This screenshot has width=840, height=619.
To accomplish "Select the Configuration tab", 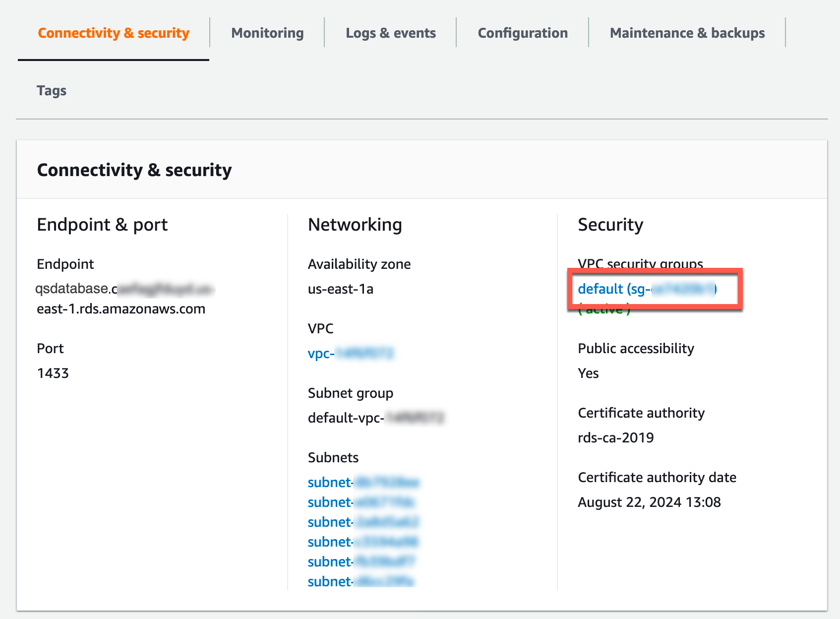I will pos(523,33).
